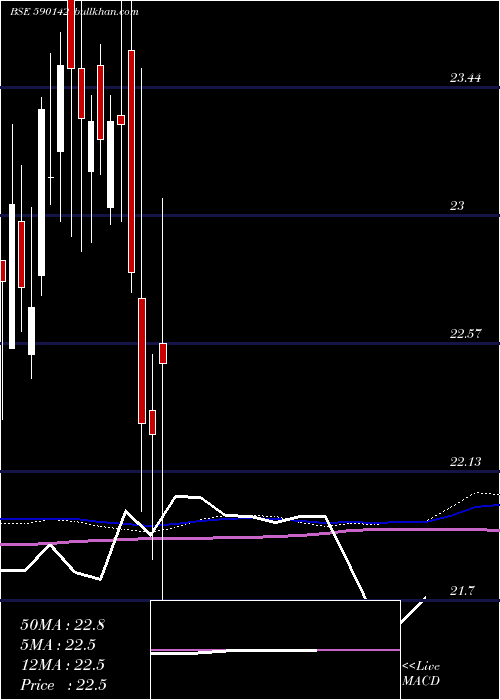Click the Live MACD label
Viewport: 500px width, 700px height.
421,674
